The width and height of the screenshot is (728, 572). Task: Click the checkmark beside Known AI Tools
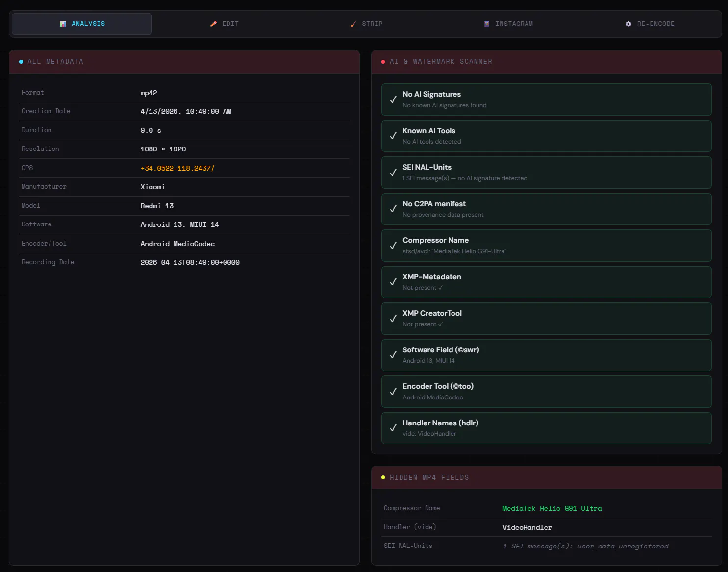[x=393, y=136]
